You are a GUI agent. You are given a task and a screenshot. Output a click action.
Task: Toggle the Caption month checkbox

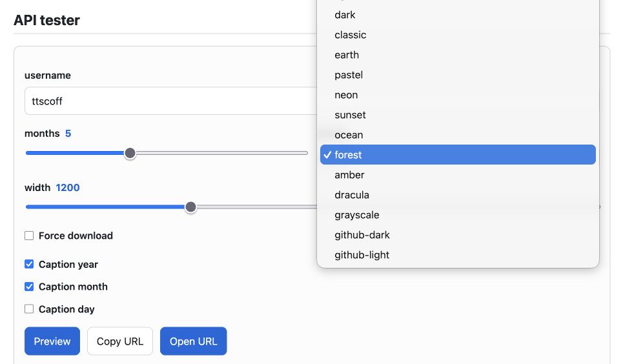point(29,287)
